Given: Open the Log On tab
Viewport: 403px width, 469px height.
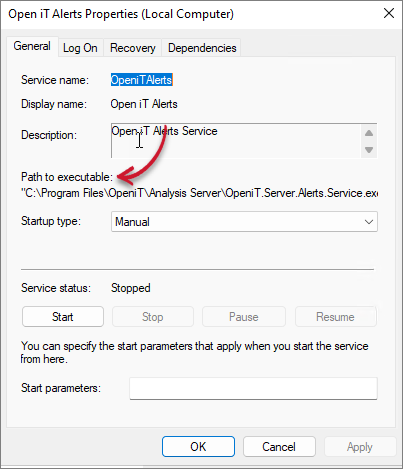Looking at the screenshot, I should 80,48.
